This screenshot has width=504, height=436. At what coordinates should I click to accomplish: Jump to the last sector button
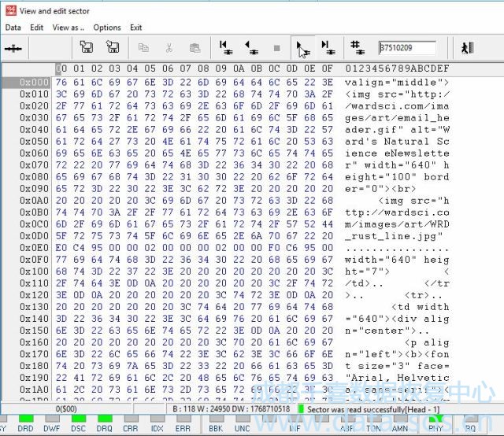326,48
